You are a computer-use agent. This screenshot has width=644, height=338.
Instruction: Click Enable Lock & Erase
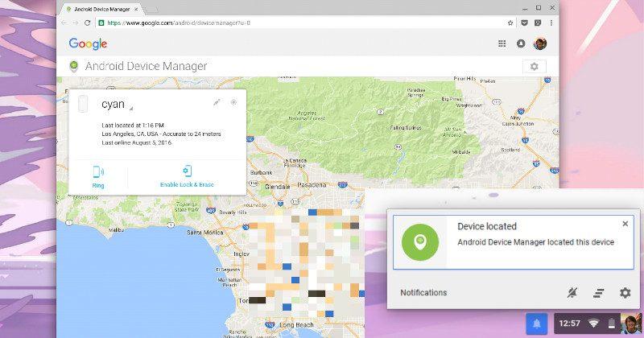(187, 171)
